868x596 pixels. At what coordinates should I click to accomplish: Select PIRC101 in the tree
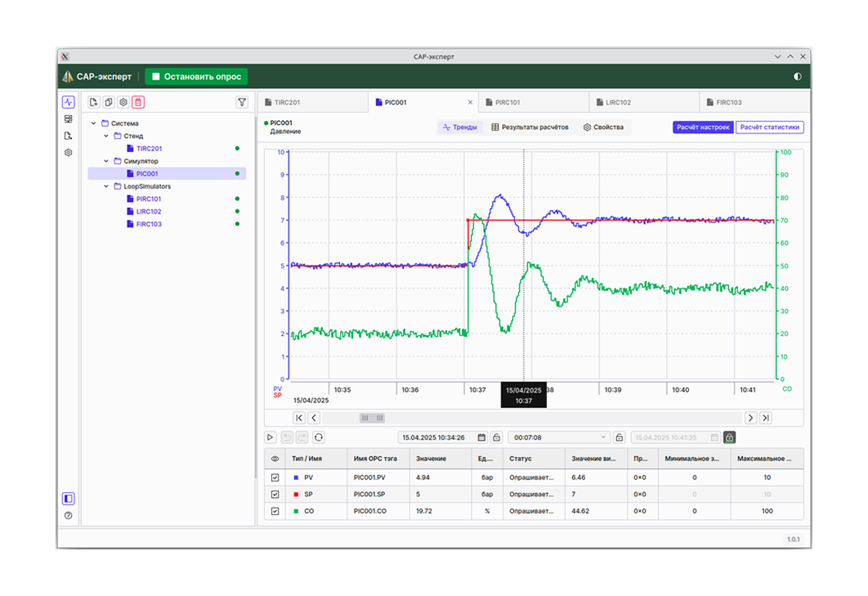tap(167, 199)
